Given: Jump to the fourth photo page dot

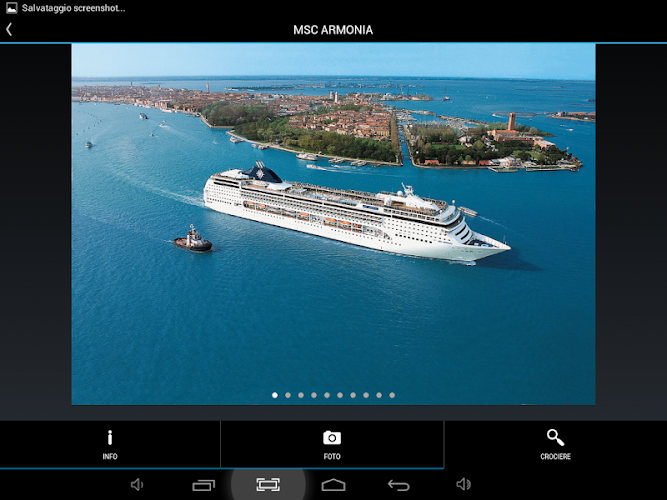Looking at the screenshot, I should tap(314, 395).
